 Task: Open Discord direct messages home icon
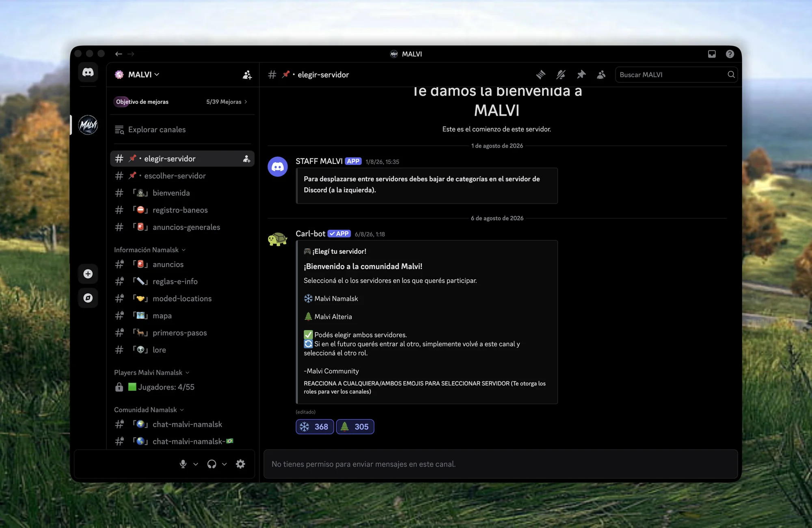[88, 73]
